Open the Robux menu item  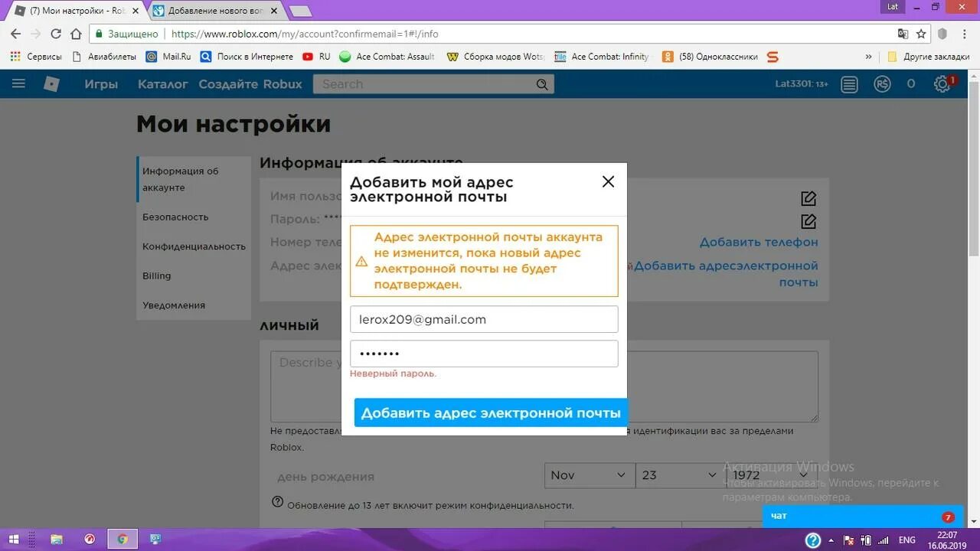tap(283, 84)
